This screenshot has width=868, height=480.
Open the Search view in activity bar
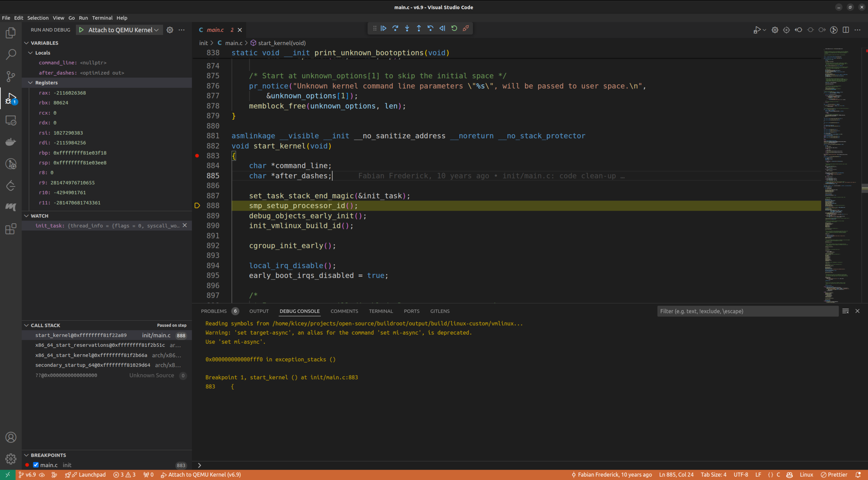pyautogui.click(x=11, y=54)
